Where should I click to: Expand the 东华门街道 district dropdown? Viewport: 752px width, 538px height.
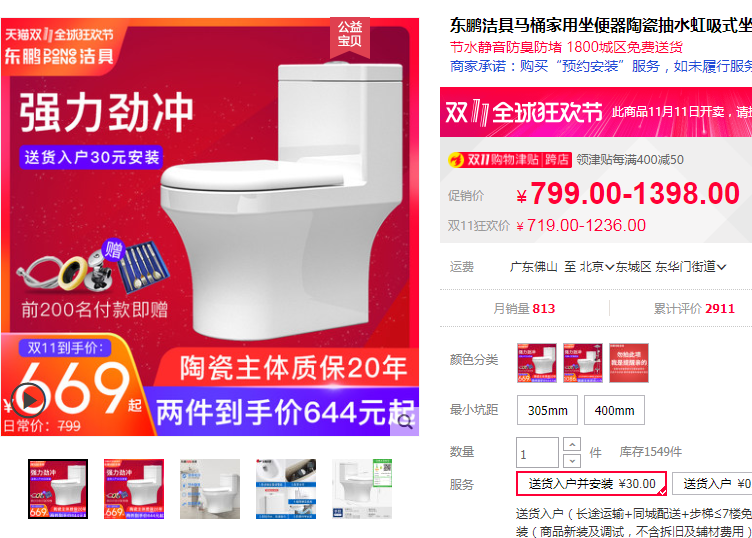pyautogui.click(x=691, y=267)
